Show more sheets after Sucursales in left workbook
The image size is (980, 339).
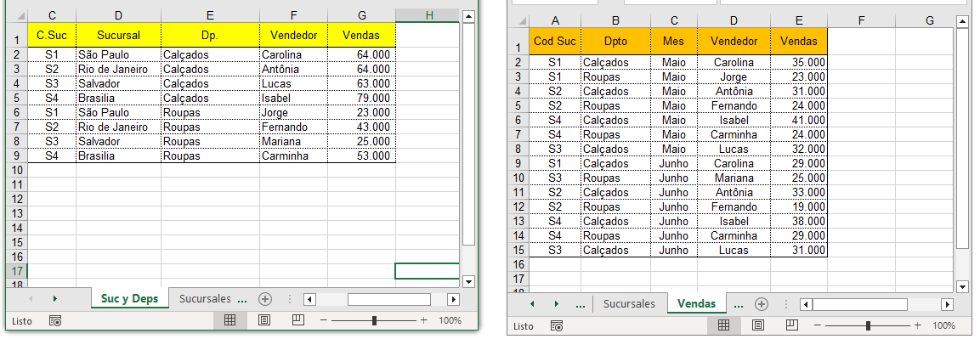tap(243, 300)
